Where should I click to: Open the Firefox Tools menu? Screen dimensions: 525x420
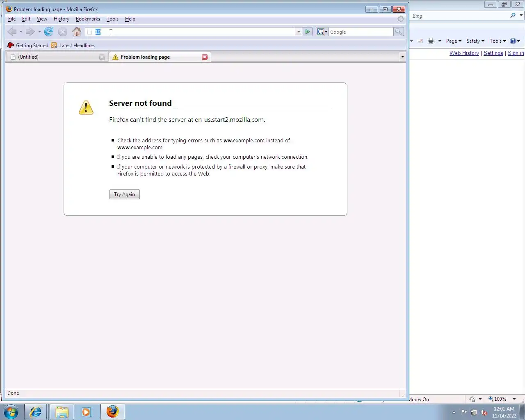112,19
